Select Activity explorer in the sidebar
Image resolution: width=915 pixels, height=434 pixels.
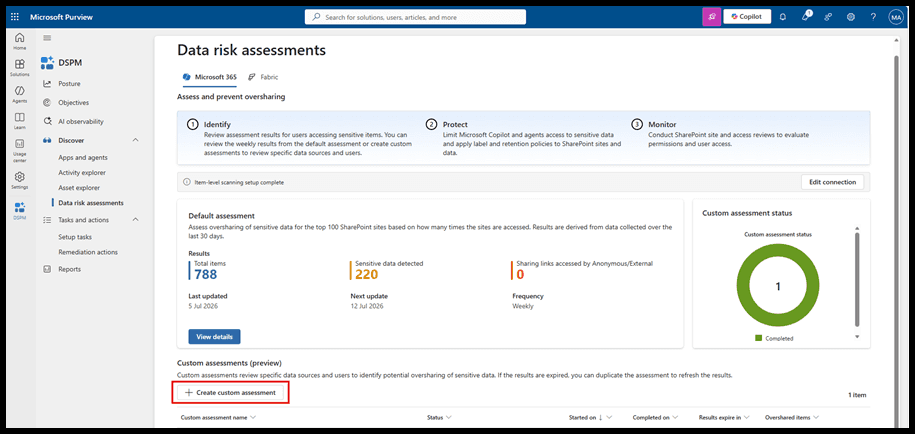point(82,173)
